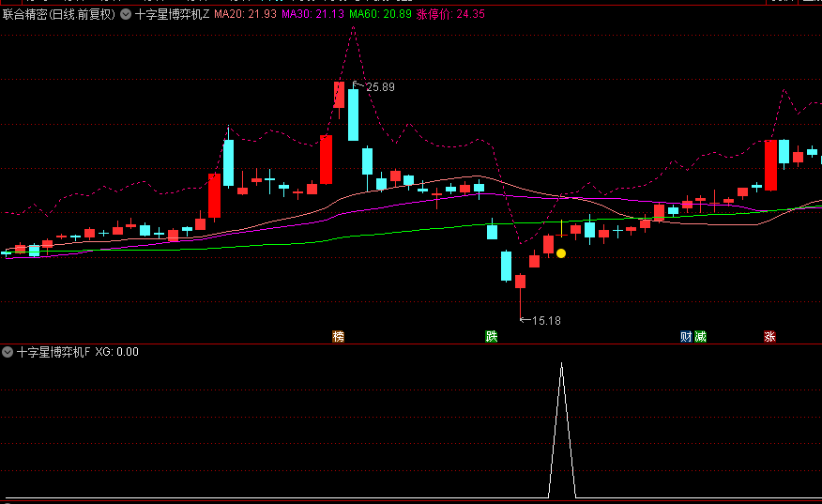Click the yellow signal dot on chart
Viewport: 822px width, 504px height.
point(561,252)
